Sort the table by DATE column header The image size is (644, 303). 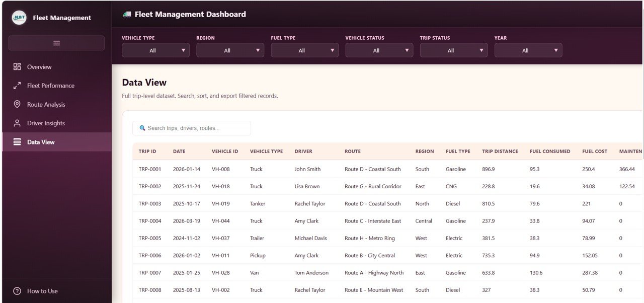[180, 151]
